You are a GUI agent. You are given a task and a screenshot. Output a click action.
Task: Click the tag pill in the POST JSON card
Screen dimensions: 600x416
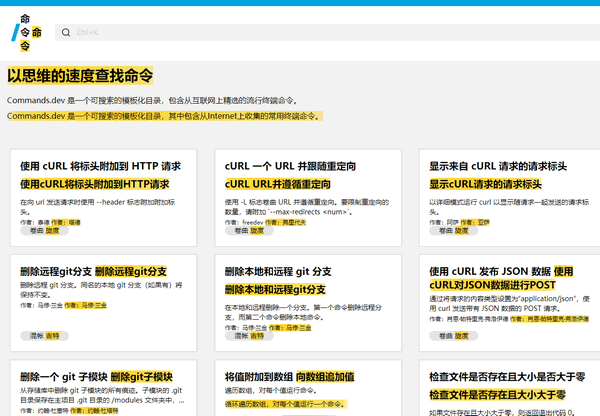pyautogui.click(x=453, y=336)
